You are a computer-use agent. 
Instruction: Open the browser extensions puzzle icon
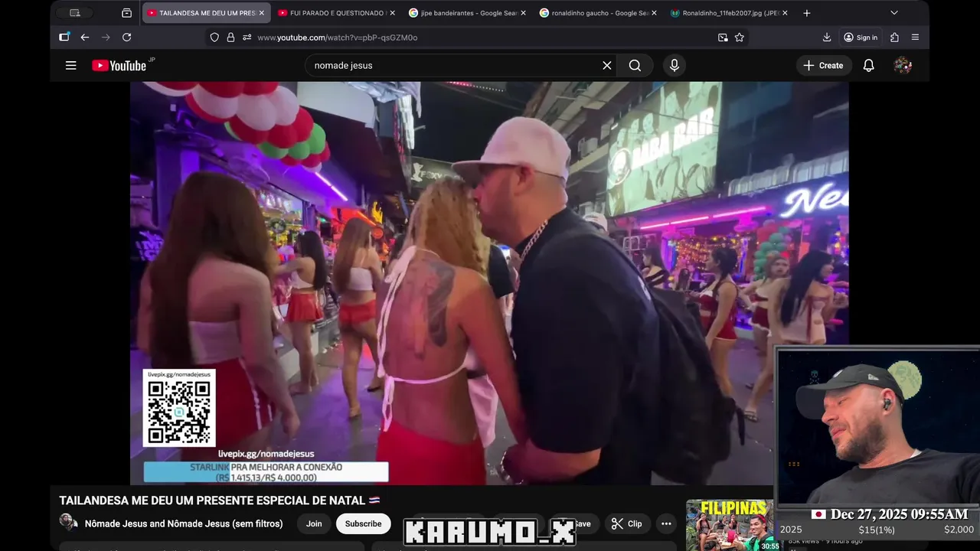894,37
